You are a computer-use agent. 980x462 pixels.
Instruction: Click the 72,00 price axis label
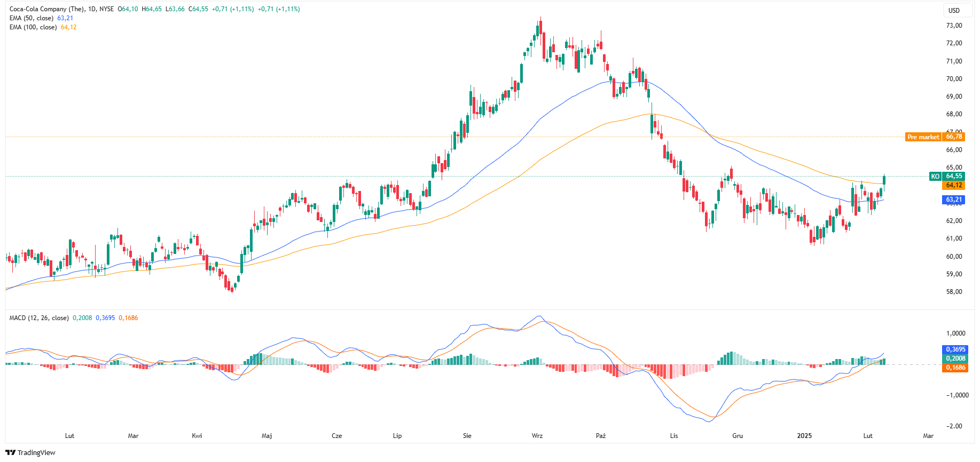[954, 43]
